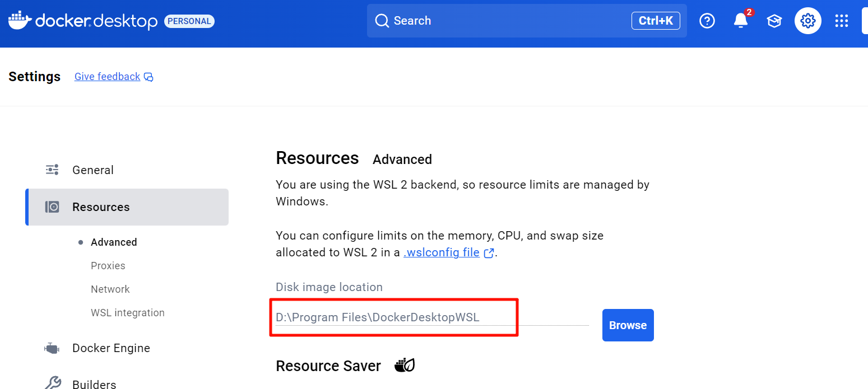Click the Docker Desktop whale logo
Screen dimensions: 868x389
[21, 20]
